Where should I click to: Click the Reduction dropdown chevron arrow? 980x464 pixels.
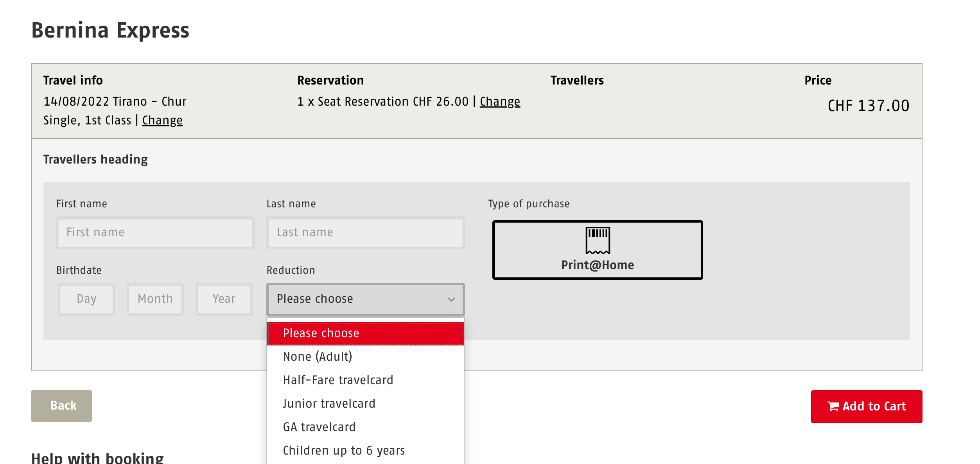451,299
